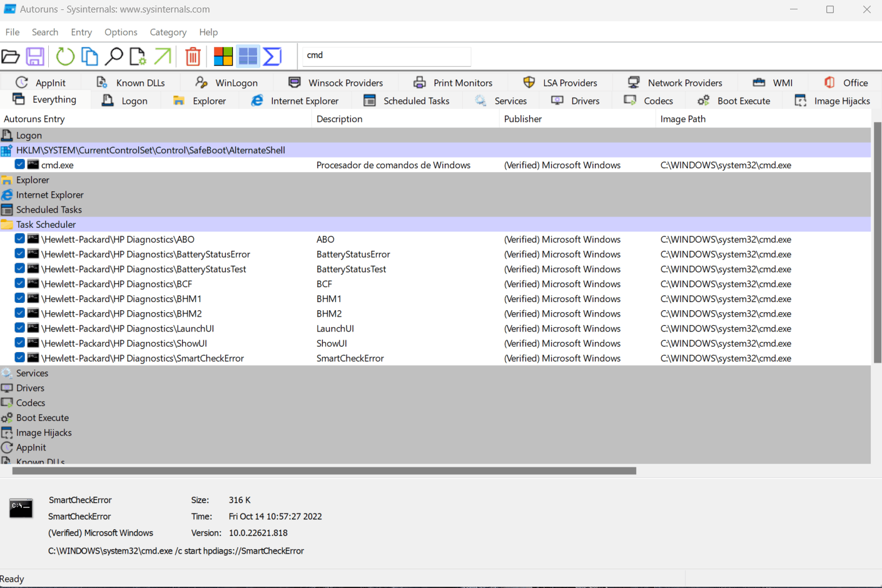This screenshot has width=882, height=588.
Task: Switch to the Explorer tab
Action: 200,101
